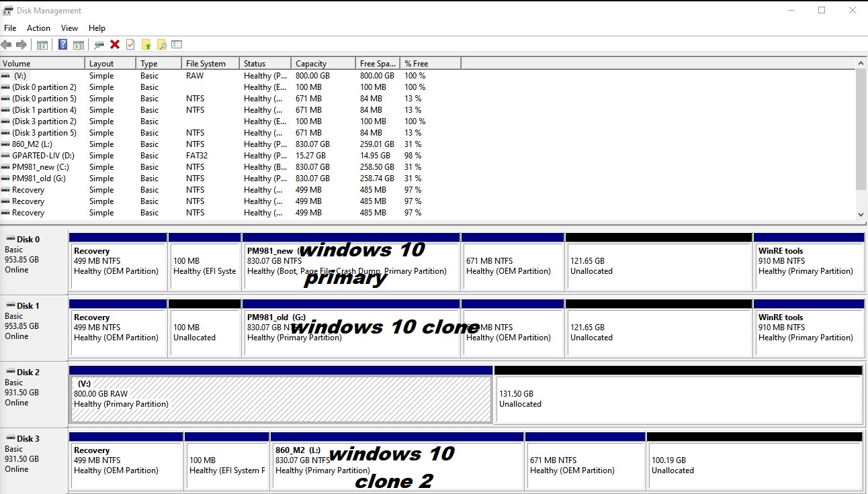The height and width of the screenshot is (494, 868).
Task: Select Disk 0 100 MB EFI System partition
Action: point(205,262)
